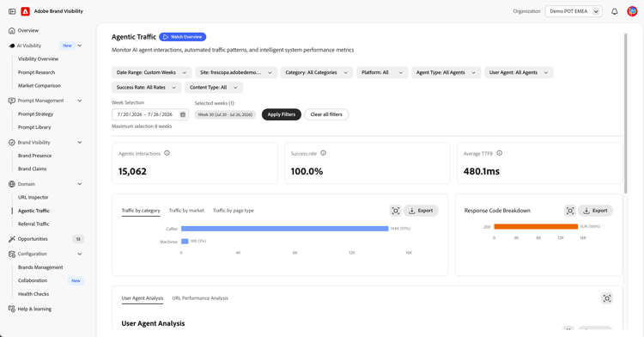Open Collaboration in sidebar
The image size is (644, 337).
coord(33,281)
